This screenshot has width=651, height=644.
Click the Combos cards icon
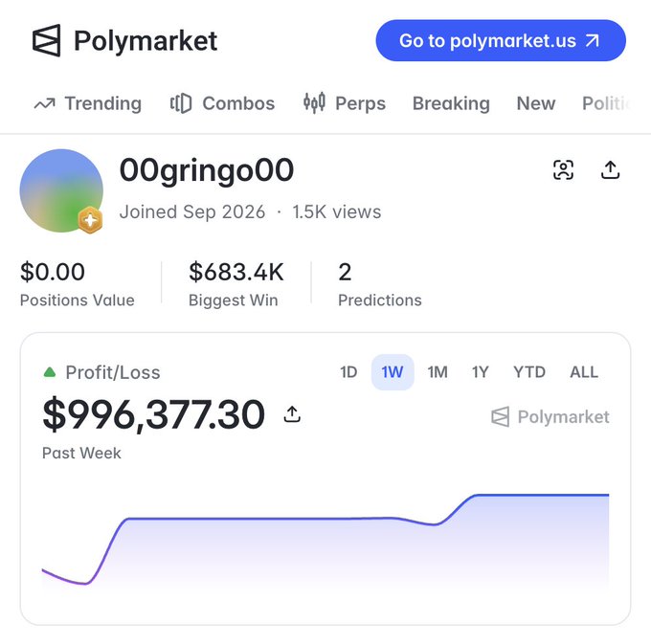click(181, 103)
